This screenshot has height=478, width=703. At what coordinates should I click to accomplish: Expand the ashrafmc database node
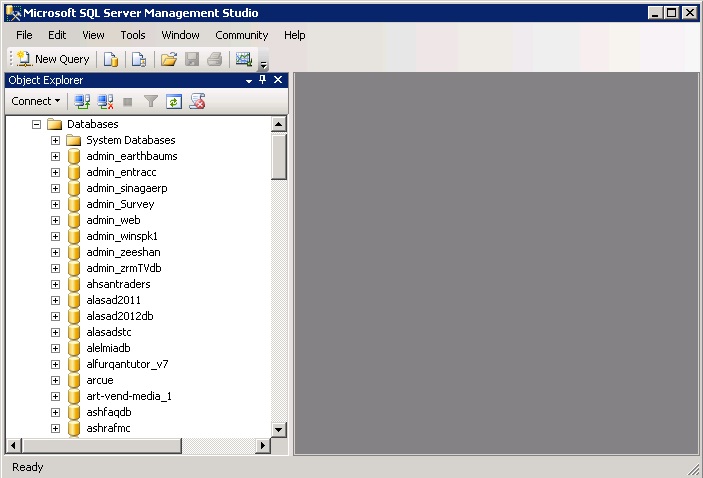pos(55,429)
